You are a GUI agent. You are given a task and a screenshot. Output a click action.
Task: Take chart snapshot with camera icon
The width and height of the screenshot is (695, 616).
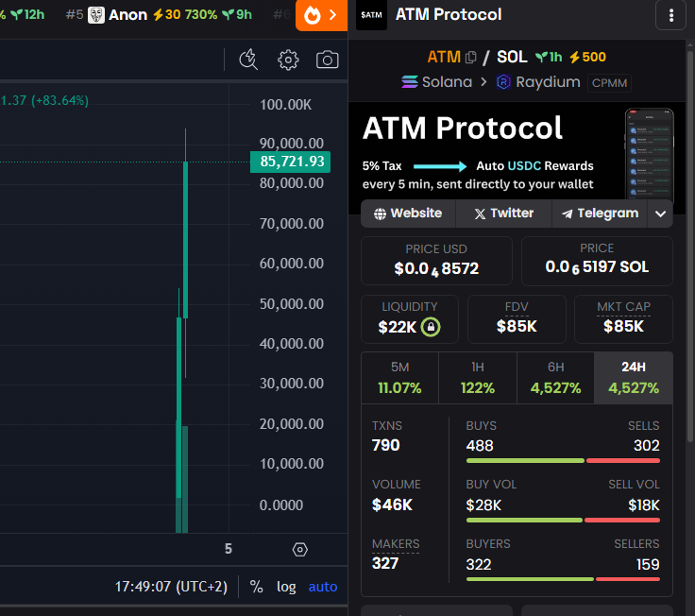click(x=327, y=60)
